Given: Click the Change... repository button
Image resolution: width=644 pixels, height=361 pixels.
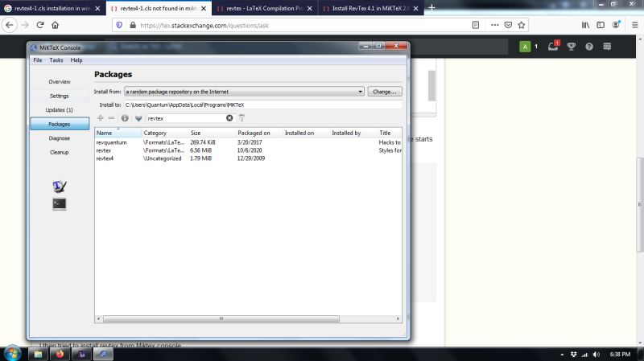Looking at the screenshot, I should (385, 92).
